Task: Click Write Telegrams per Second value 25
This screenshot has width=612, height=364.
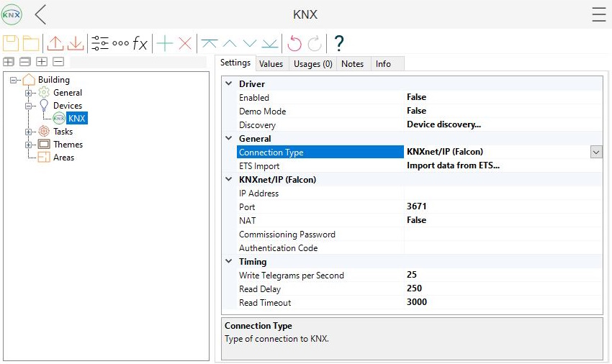Action: click(x=412, y=275)
